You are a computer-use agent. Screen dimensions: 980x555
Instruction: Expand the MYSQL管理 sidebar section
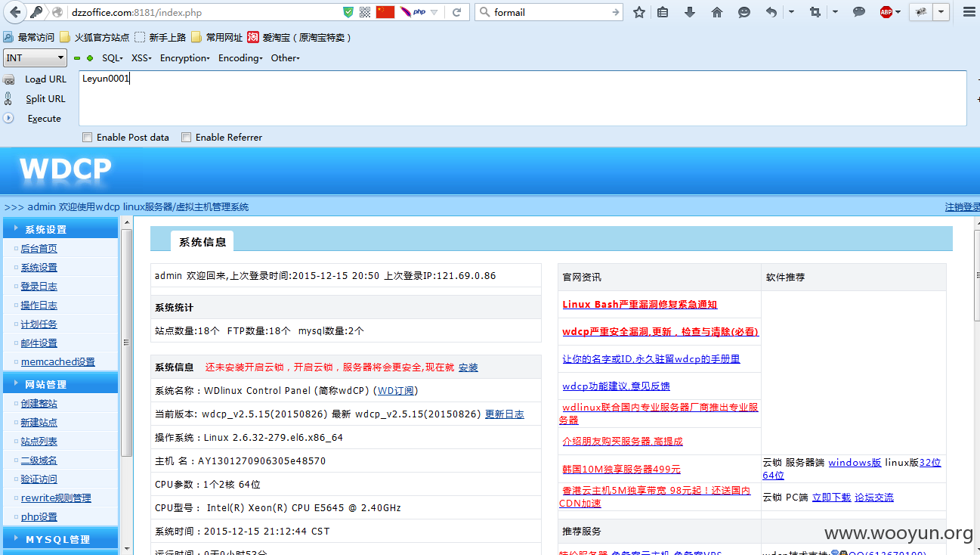(x=60, y=539)
